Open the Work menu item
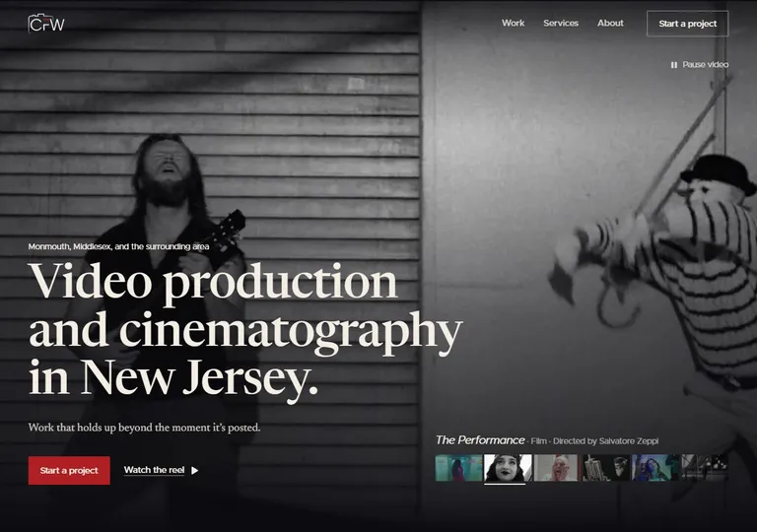This screenshot has height=532, width=757. [513, 24]
